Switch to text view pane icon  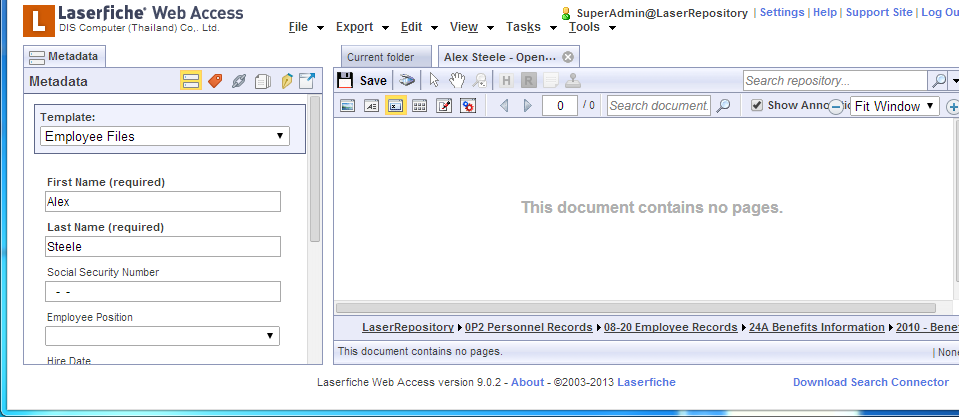[x=371, y=106]
